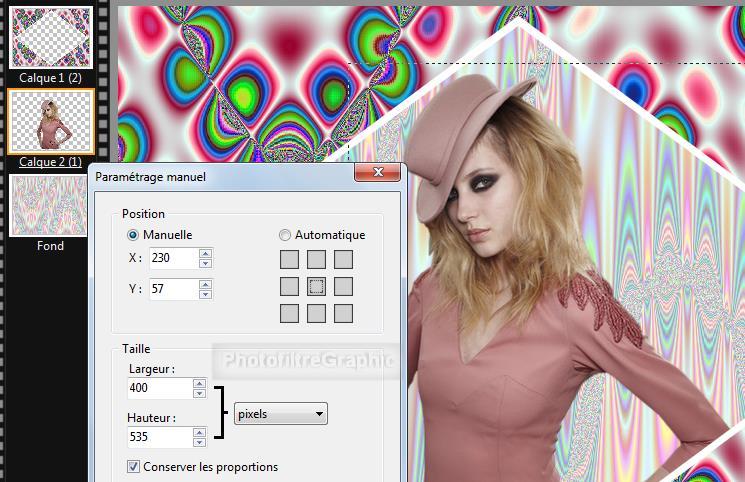This screenshot has width=745, height=482.
Task: Click the Calque 1 (2) layer label
Action: pyautogui.click(x=50, y=78)
